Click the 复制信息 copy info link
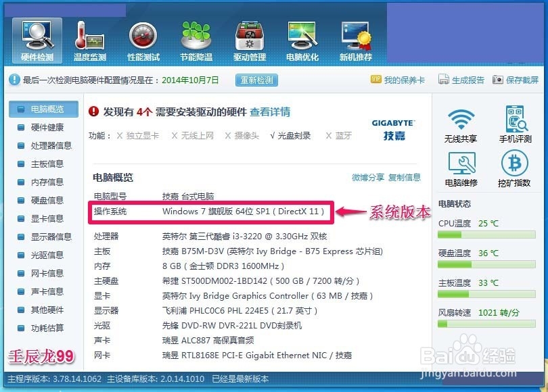Image resolution: width=548 pixels, height=392 pixels. pyautogui.click(x=405, y=177)
